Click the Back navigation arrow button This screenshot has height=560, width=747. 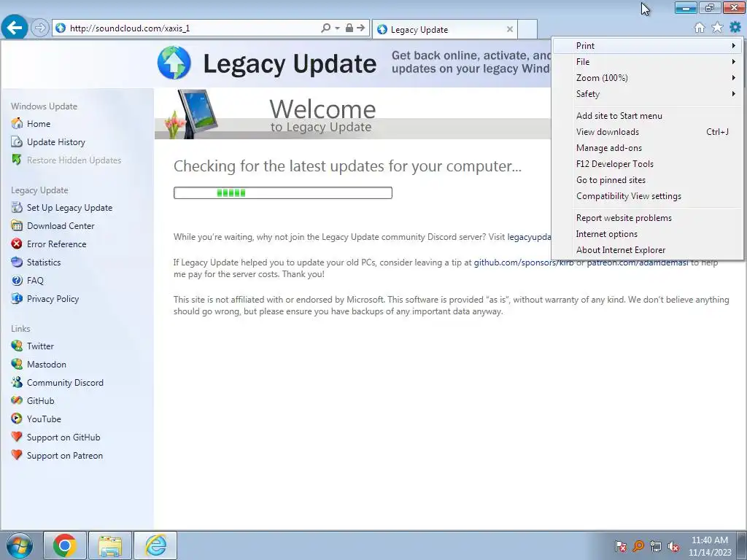(x=15, y=28)
